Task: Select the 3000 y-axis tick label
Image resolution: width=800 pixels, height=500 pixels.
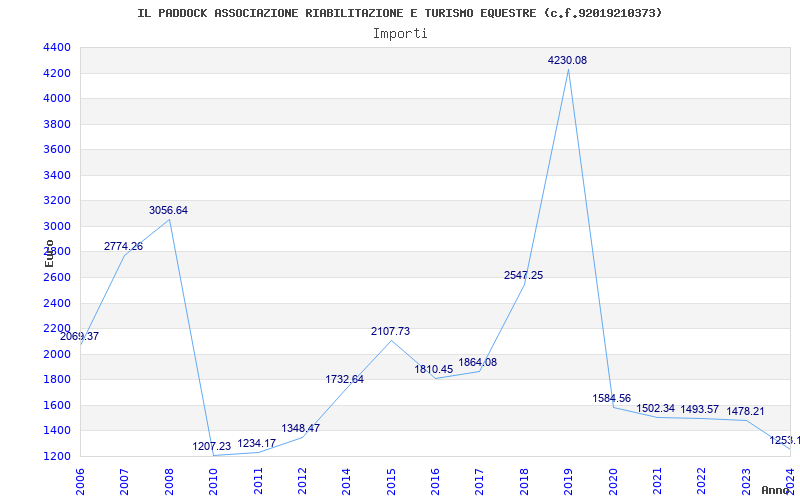Action: (57, 226)
